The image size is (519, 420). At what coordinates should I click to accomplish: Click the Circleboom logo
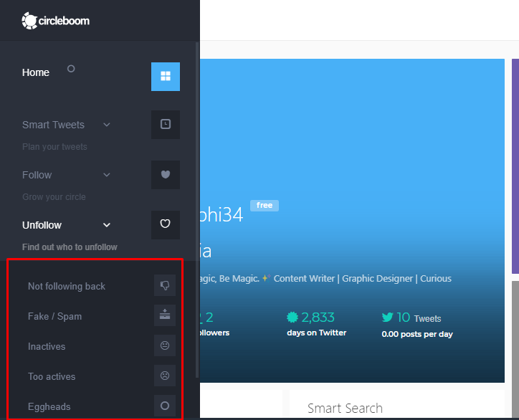[x=56, y=21]
